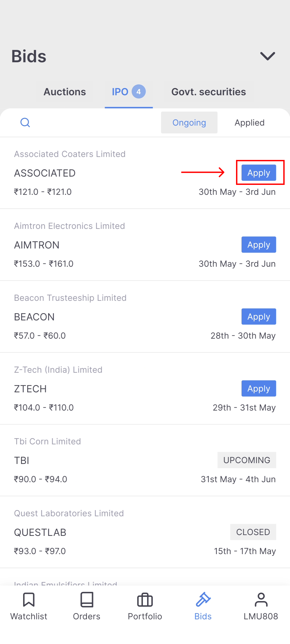
Task: Open the search magnifier icon
Action: coord(25,123)
